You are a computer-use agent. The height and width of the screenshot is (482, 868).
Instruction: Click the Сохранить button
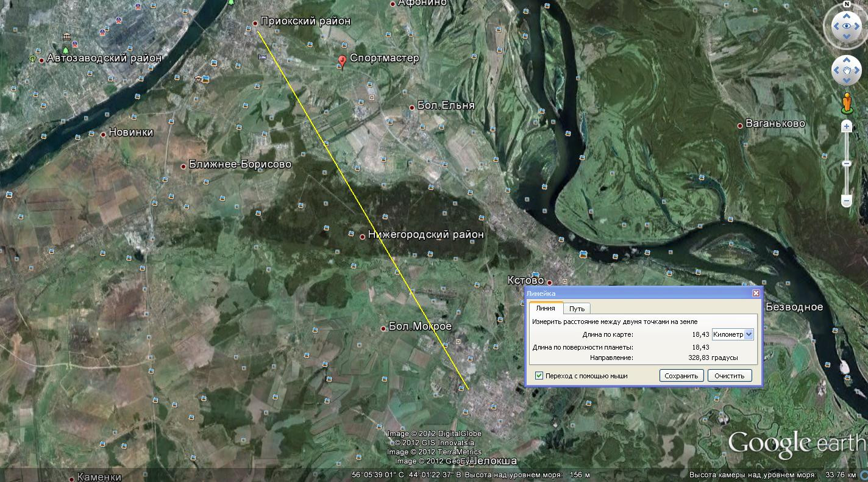(x=681, y=376)
